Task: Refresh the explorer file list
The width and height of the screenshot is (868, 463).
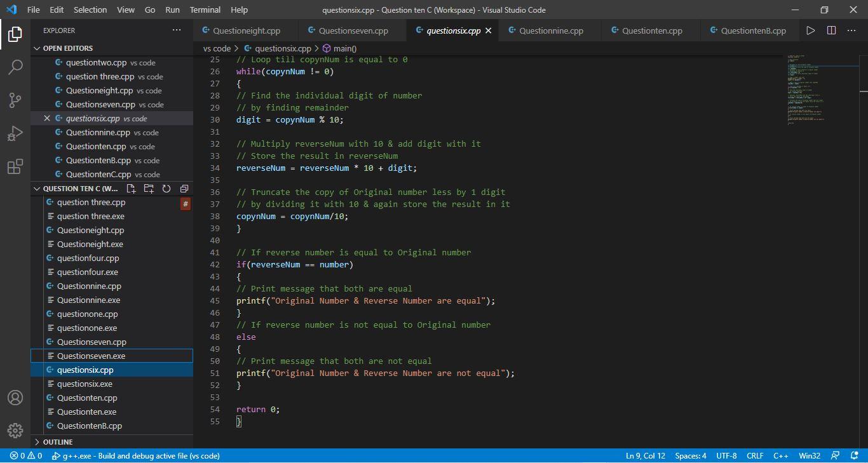Action: pos(166,189)
